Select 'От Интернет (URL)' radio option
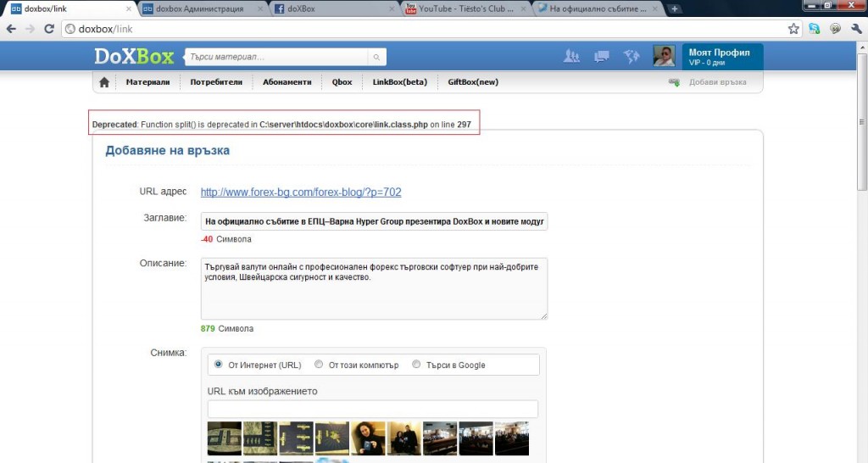Viewport: 868px width, 463px height. coord(219,365)
